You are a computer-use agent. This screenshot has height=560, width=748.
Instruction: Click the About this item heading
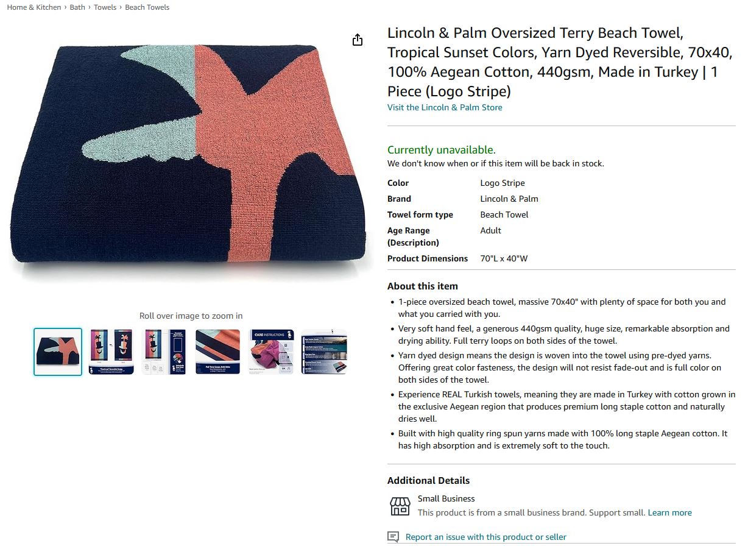pos(423,286)
